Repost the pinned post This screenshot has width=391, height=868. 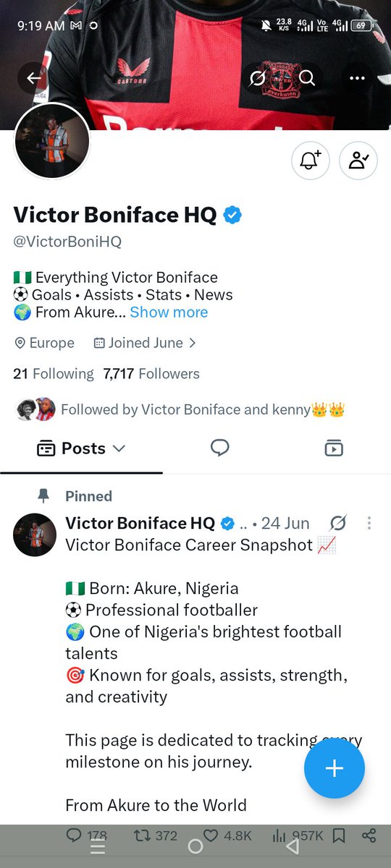click(155, 835)
